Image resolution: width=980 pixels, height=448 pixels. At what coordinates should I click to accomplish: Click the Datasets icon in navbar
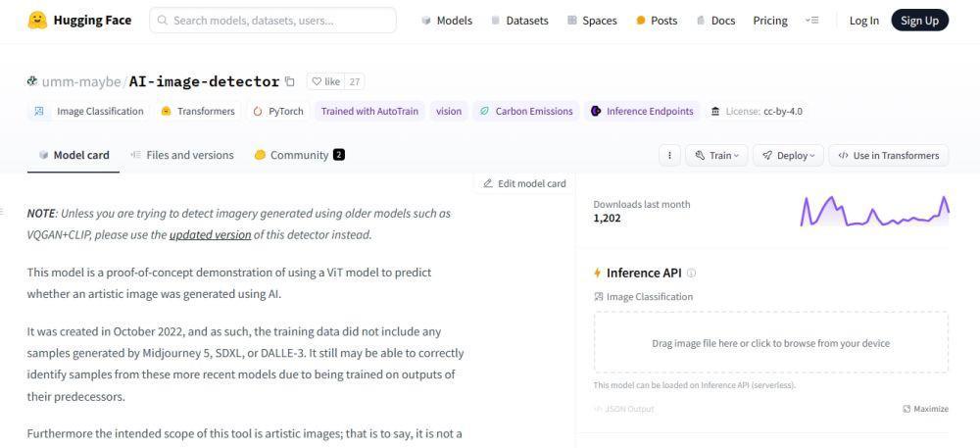click(496, 21)
